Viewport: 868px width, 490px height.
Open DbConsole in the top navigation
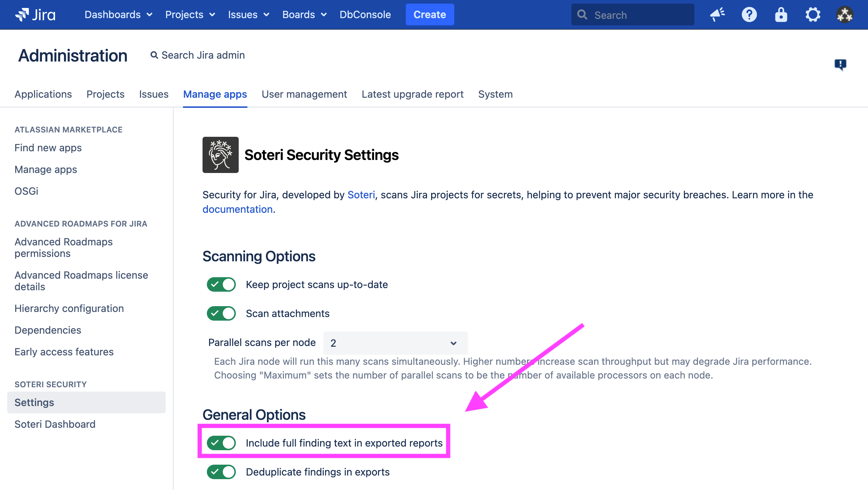(365, 14)
